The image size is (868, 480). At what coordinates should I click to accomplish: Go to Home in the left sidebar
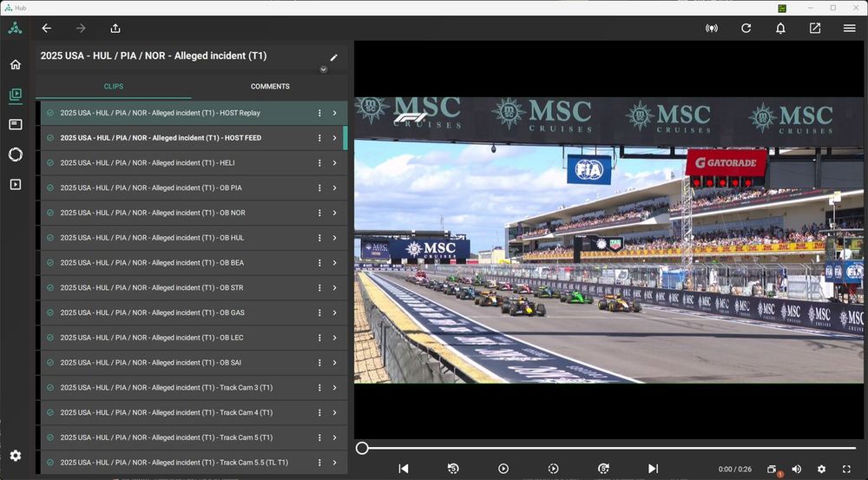[15, 64]
